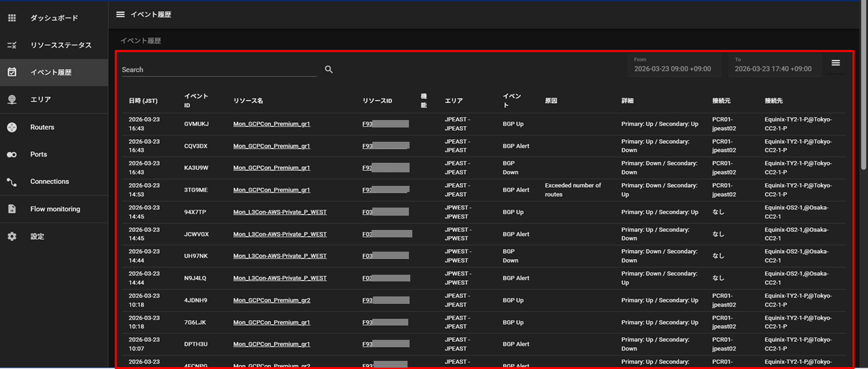
Task: Click the Dashboard grid icon in sidebar
Action: coord(12,18)
